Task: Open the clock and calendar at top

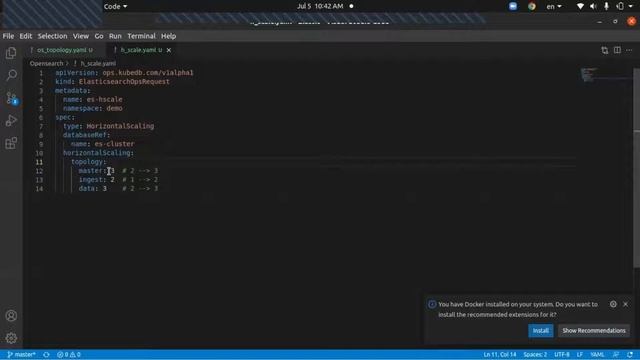Action: pyautogui.click(x=320, y=6)
